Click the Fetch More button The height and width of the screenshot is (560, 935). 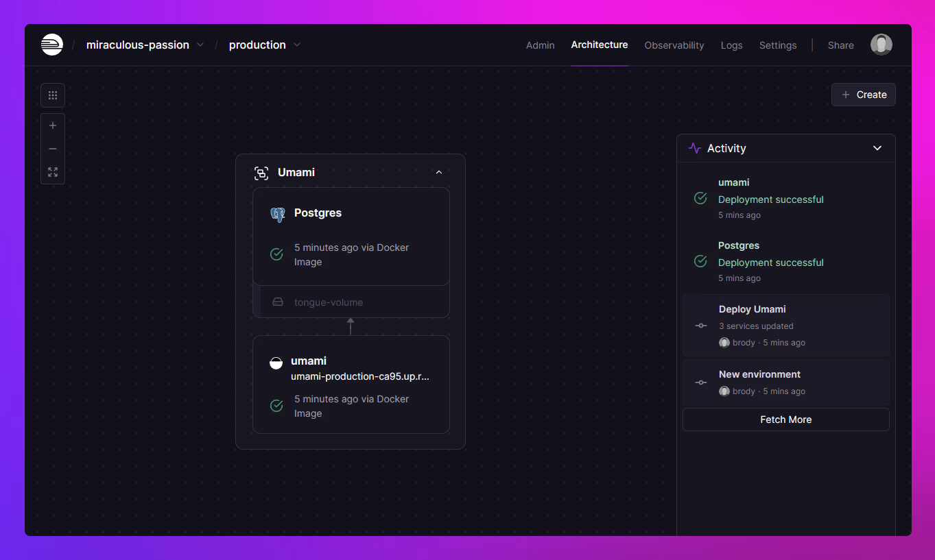(786, 419)
